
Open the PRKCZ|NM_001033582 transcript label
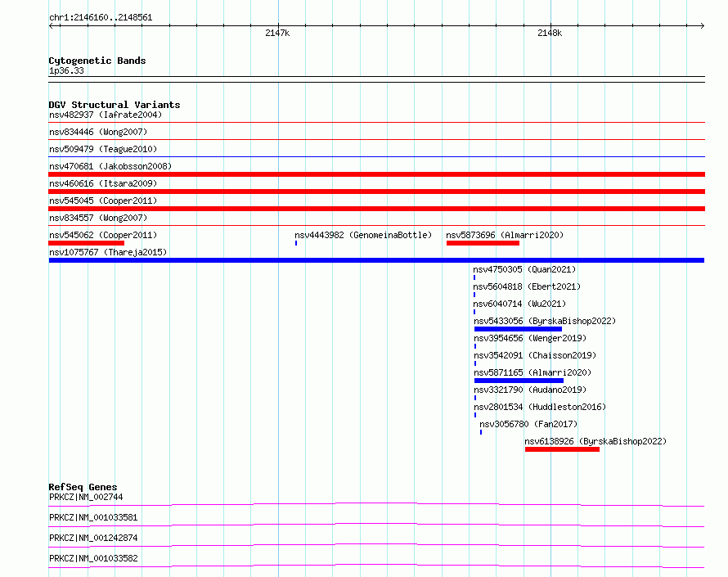click(x=93, y=558)
